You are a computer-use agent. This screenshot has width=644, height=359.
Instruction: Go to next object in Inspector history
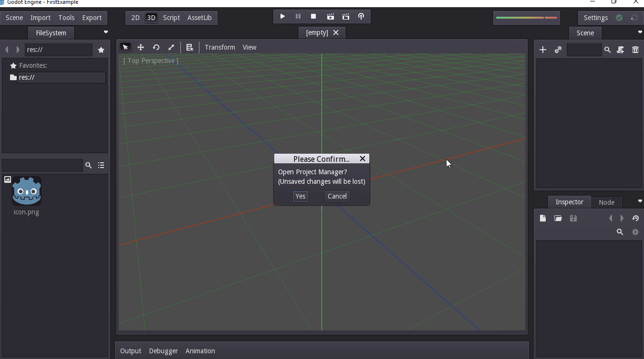click(622, 218)
